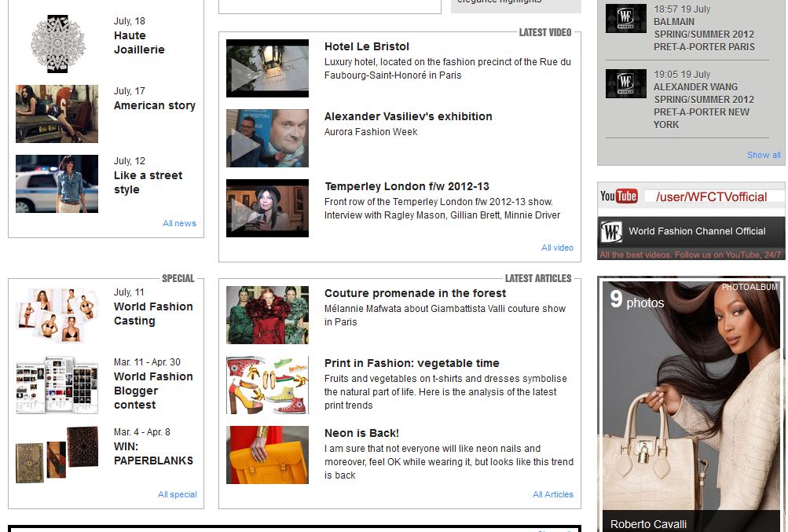Open Temperley London f/w 2012-13 title
The image size is (788, 532).
coord(406,186)
